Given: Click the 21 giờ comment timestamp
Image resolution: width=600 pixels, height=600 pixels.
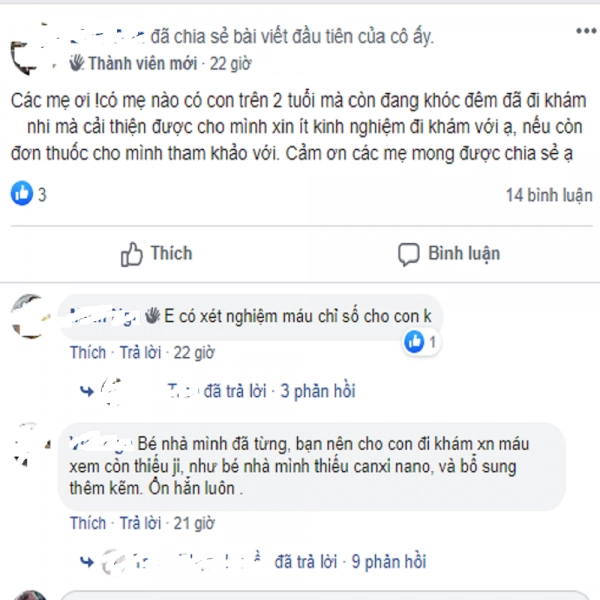Looking at the screenshot, I should click(x=194, y=523).
